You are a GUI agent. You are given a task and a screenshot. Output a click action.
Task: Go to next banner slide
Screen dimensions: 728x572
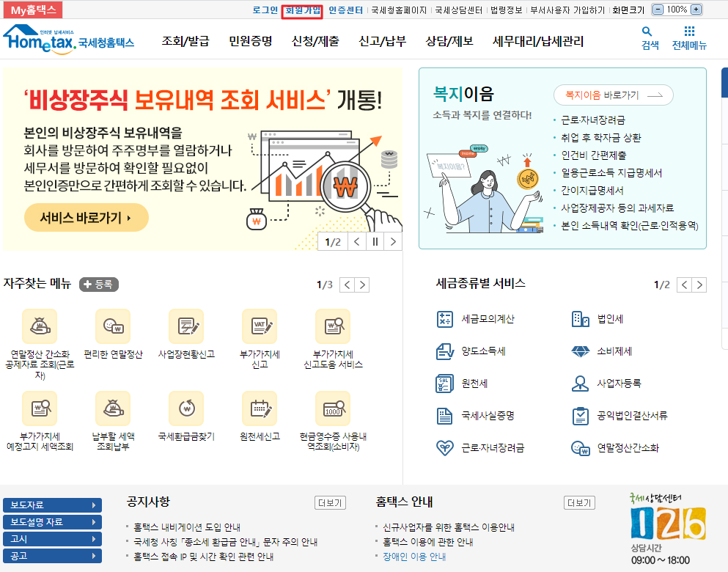pos(393,241)
